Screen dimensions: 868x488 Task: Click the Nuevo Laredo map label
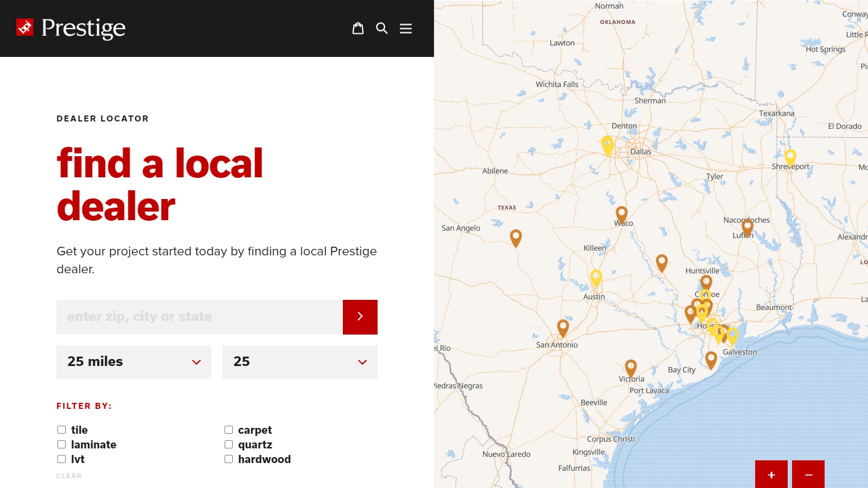tap(507, 454)
